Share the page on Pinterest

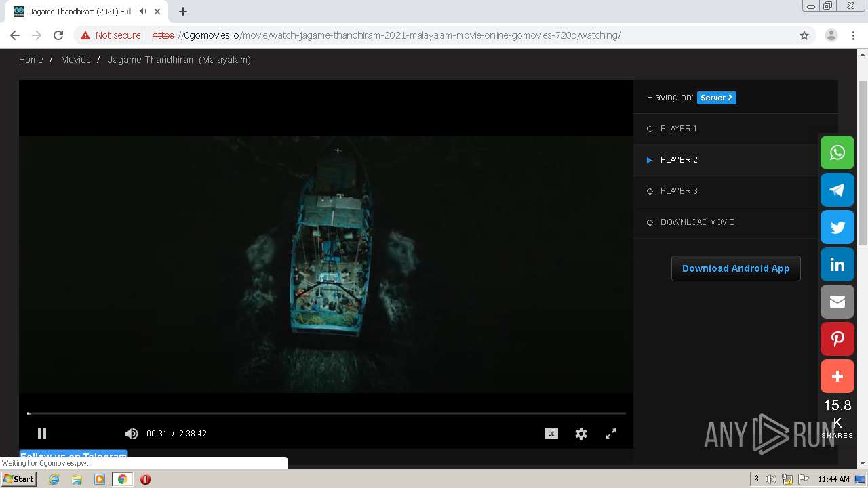pyautogui.click(x=837, y=339)
